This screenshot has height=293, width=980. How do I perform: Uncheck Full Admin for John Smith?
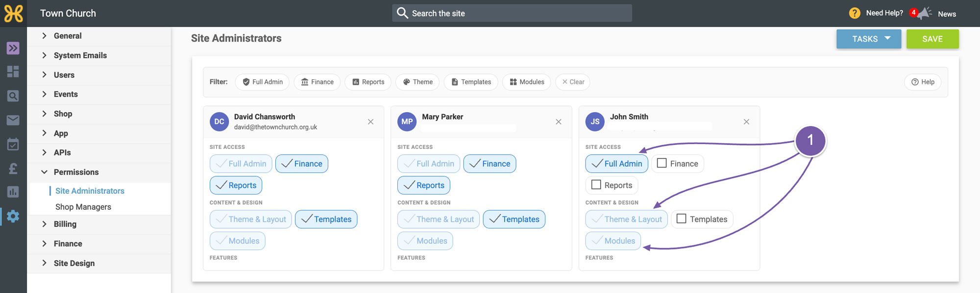coord(617,164)
